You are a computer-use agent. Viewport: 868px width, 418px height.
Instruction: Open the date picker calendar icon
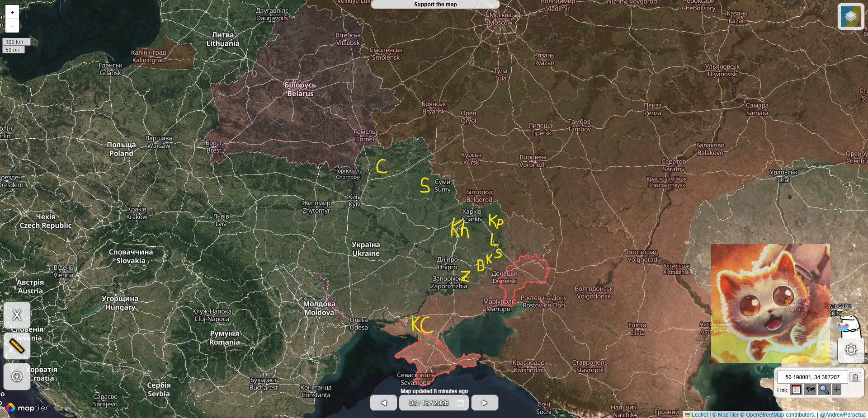tap(461, 403)
